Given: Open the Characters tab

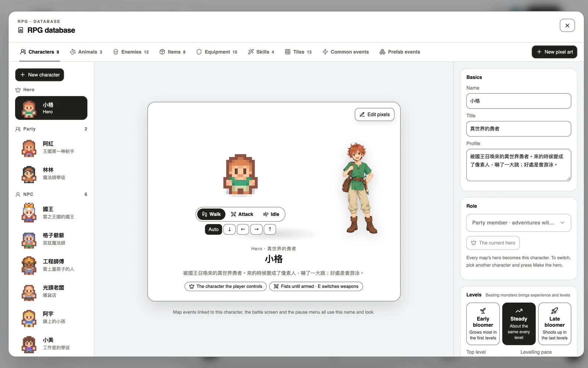Looking at the screenshot, I should click(39, 52).
